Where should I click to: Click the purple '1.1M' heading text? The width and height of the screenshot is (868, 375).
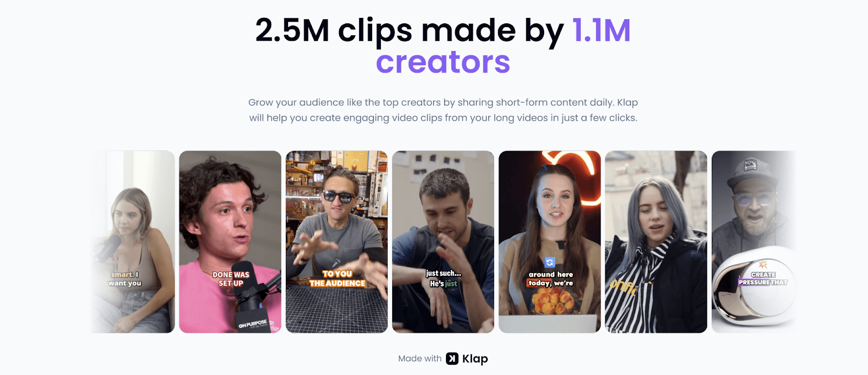click(x=602, y=30)
